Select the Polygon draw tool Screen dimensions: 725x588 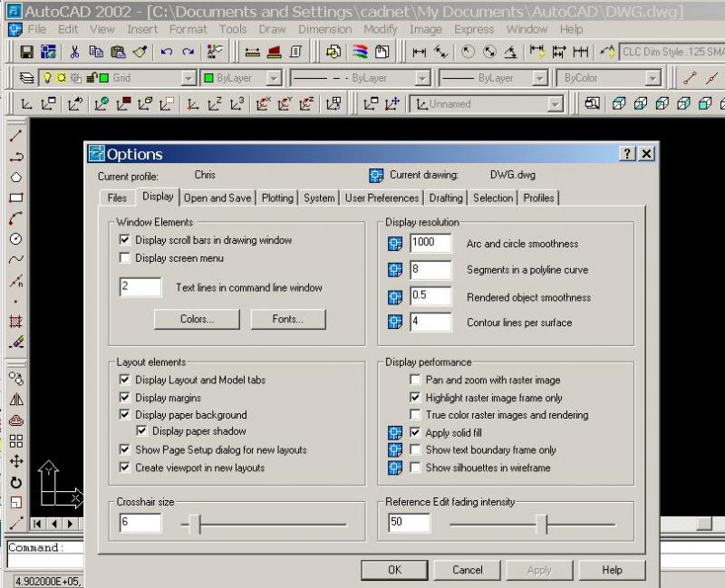click(16, 177)
